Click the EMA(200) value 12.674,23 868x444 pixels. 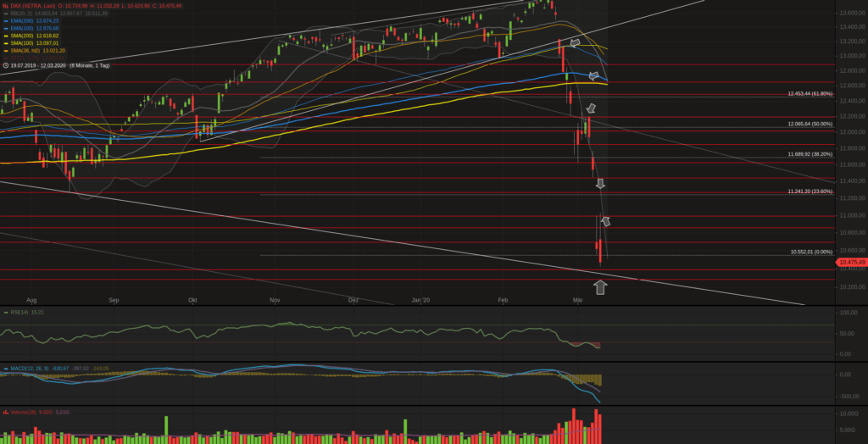(47, 20)
